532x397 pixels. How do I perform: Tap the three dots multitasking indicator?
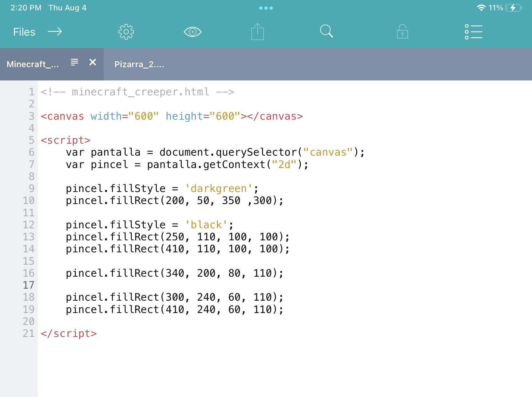click(x=266, y=8)
